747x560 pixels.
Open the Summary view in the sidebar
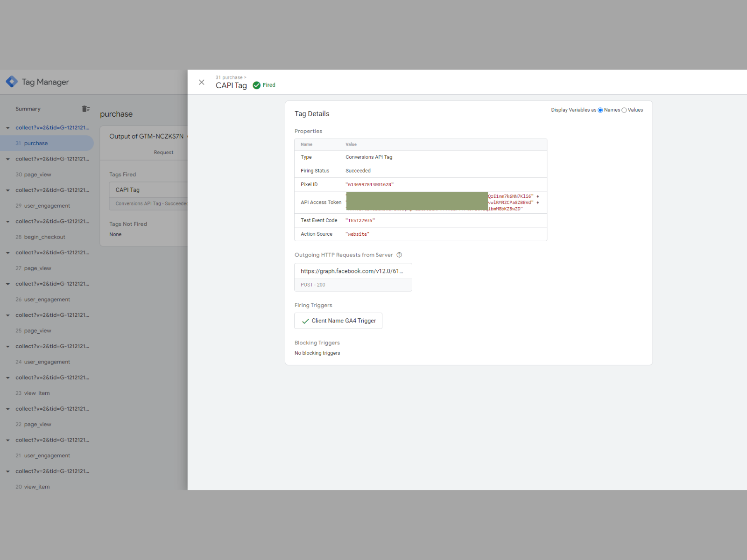tap(28, 109)
